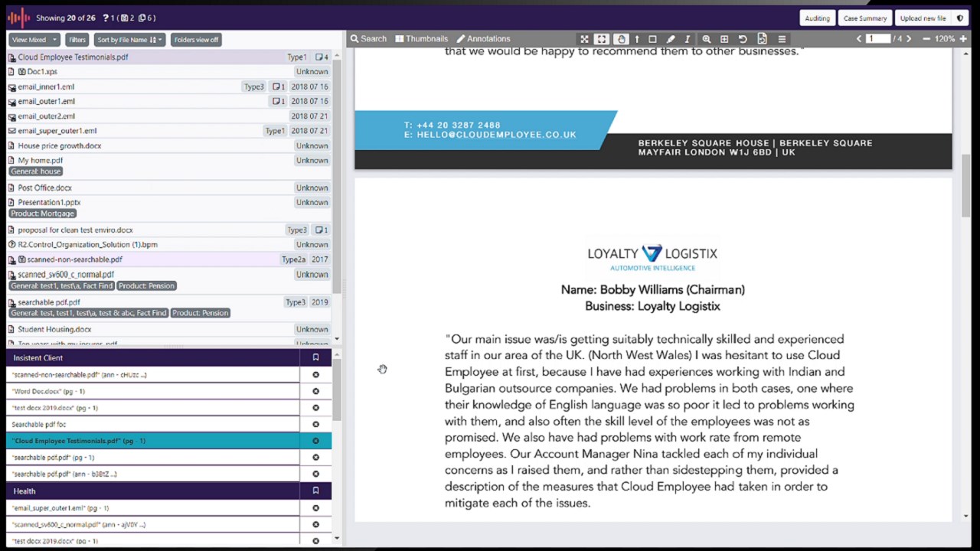
Task: Remove the Word Doc.docx entry from Insistent Client
Action: click(315, 391)
